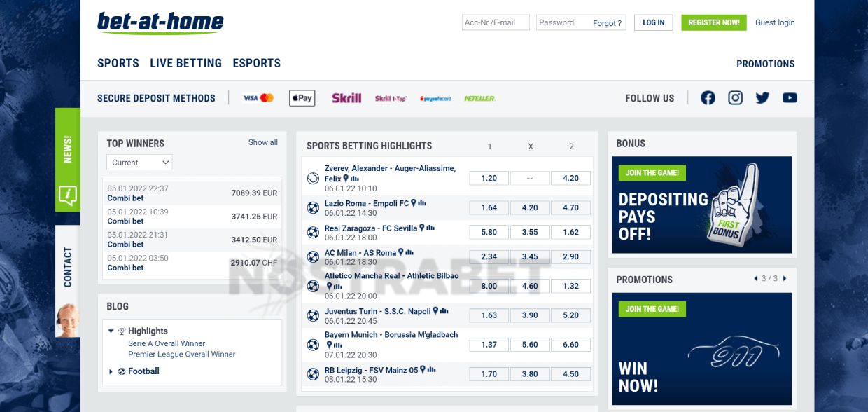Open the Live Betting menu
Viewport: 868px width, 412px height.
coord(185,63)
